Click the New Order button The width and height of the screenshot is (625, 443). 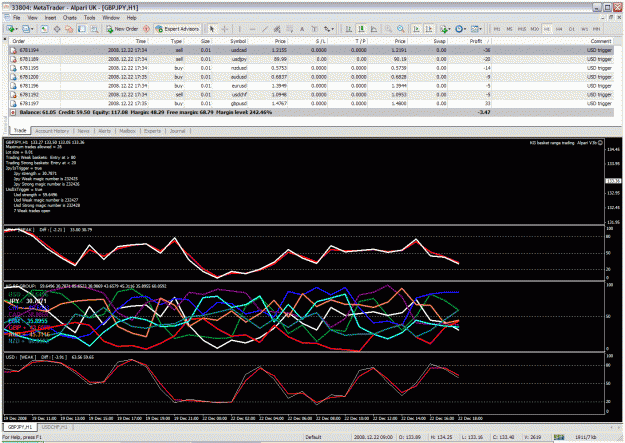pos(122,29)
